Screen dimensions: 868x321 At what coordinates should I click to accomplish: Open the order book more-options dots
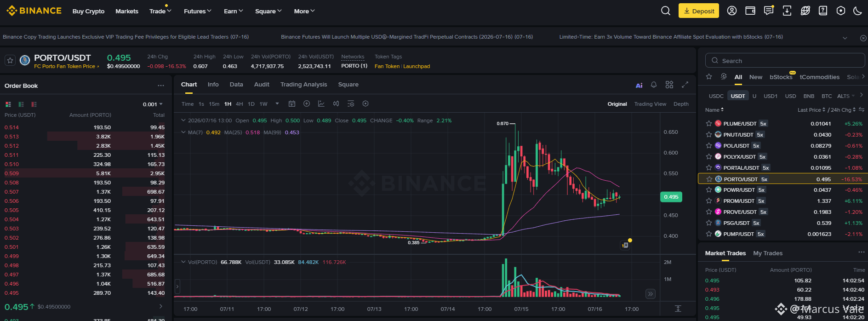pos(161,86)
